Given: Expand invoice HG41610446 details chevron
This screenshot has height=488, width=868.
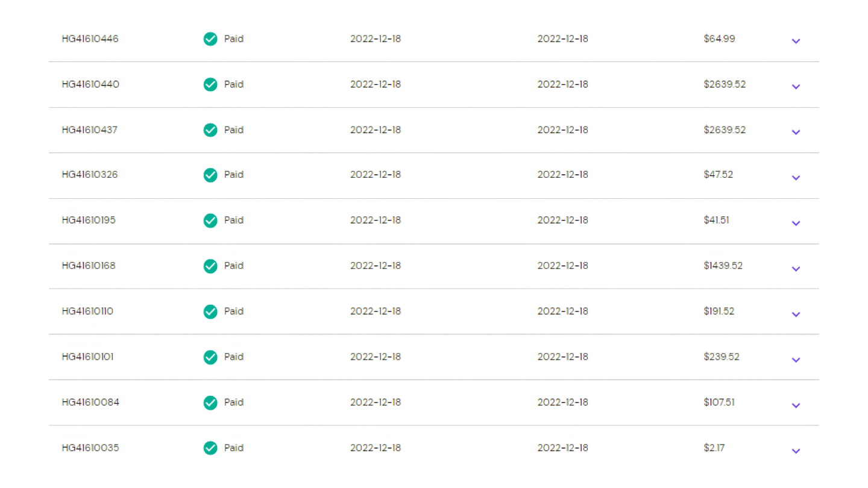Looking at the screenshot, I should click(796, 41).
